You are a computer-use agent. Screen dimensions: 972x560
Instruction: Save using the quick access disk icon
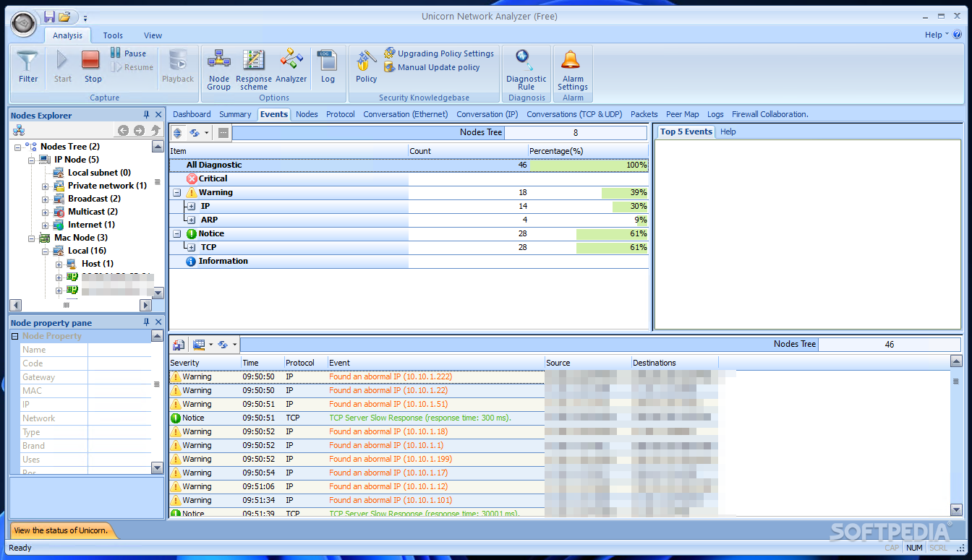tap(49, 17)
